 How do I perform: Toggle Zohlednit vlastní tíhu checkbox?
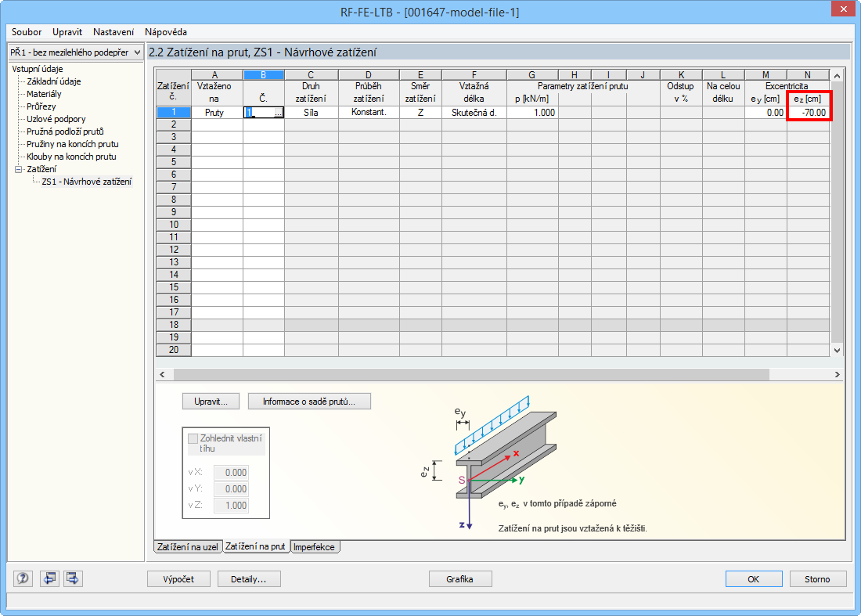[193, 438]
